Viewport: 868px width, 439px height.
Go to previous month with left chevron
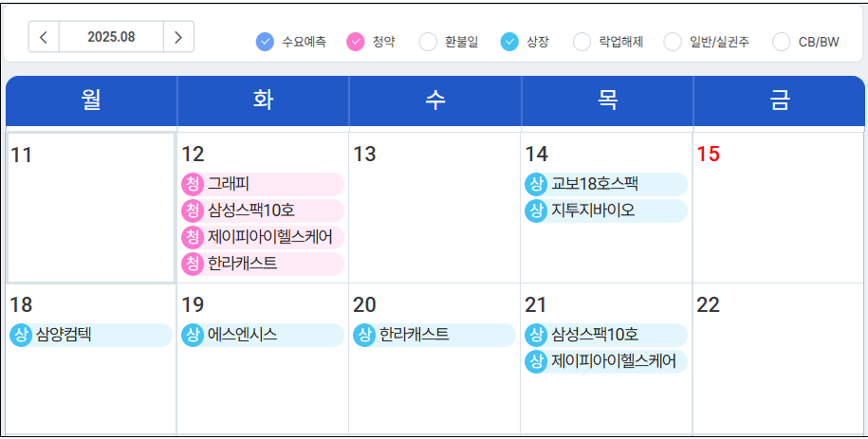(44, 37)
